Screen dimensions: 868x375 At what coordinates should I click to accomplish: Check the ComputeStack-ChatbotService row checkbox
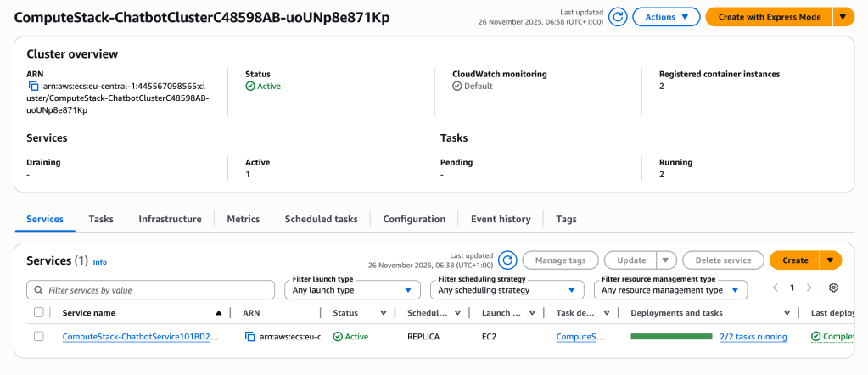[x=39, y=337]
